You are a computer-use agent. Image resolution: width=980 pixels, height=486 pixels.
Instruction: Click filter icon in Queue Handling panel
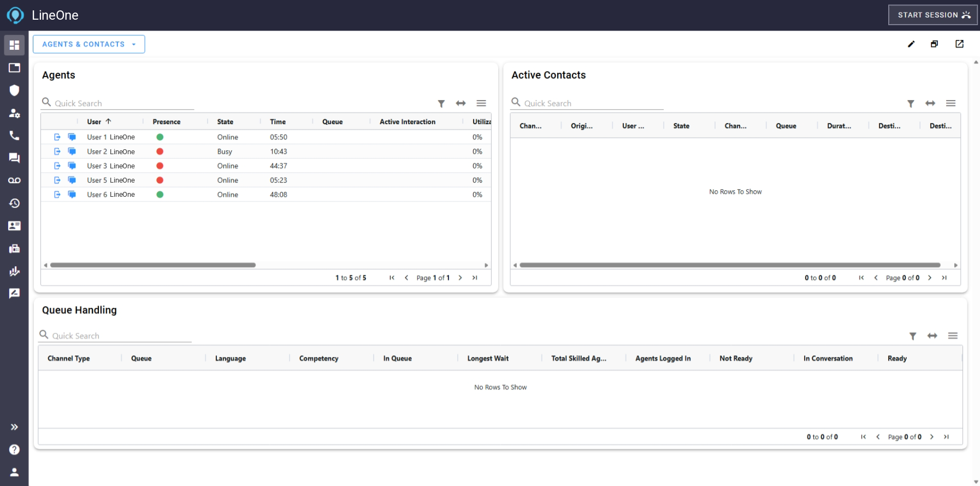(x=913, y=336)
